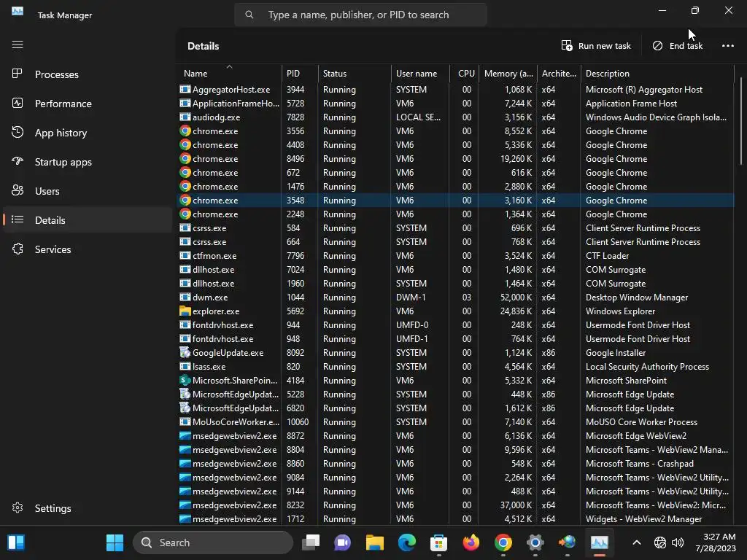Click the Microsoft.SharePoint process icon
Viewport: 747px width, 560px height.
(185, 380)
